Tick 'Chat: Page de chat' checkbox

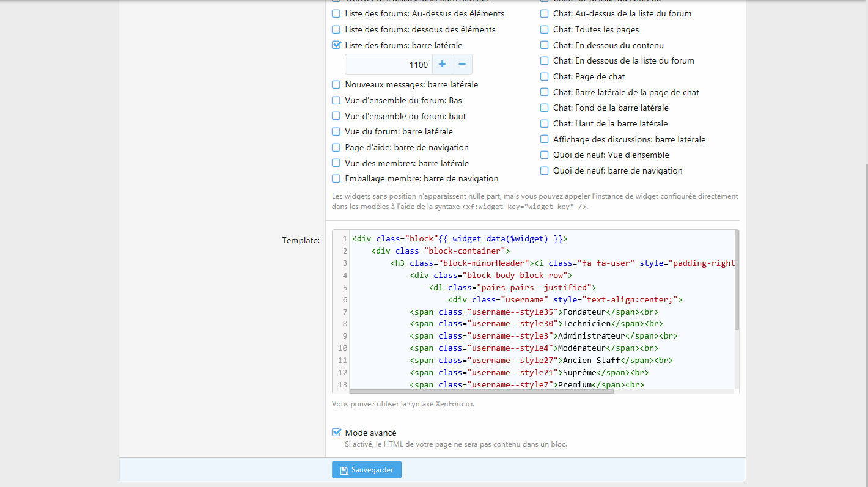pyautogui.click(x=545, y=76)
